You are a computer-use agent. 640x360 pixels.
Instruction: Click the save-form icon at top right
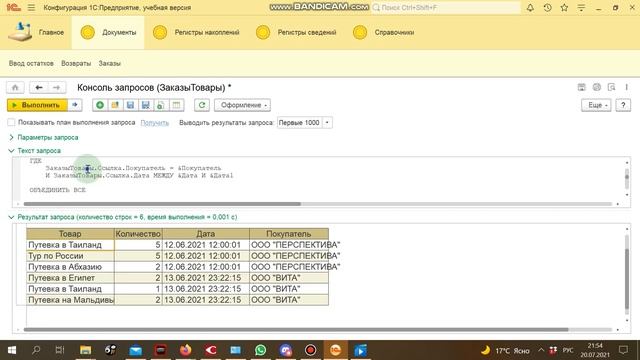point(582,87)
